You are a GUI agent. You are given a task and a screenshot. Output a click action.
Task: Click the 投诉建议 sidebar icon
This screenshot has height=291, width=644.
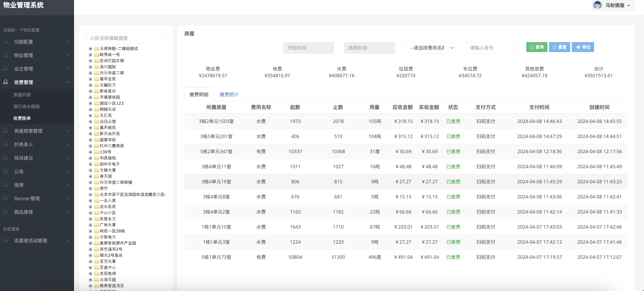(5, 158)
